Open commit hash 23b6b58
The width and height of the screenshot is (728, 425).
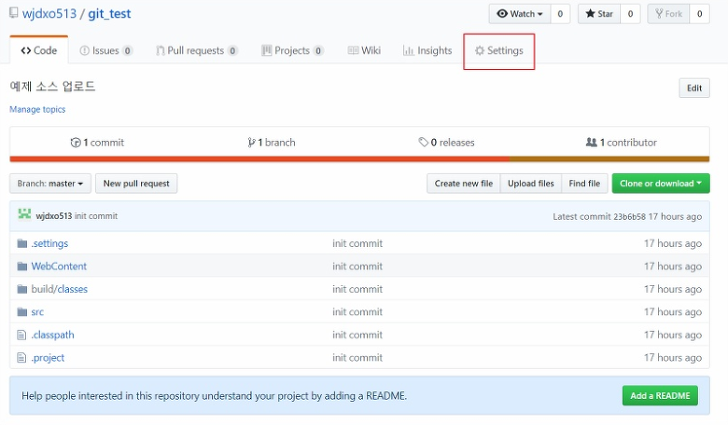629,216
